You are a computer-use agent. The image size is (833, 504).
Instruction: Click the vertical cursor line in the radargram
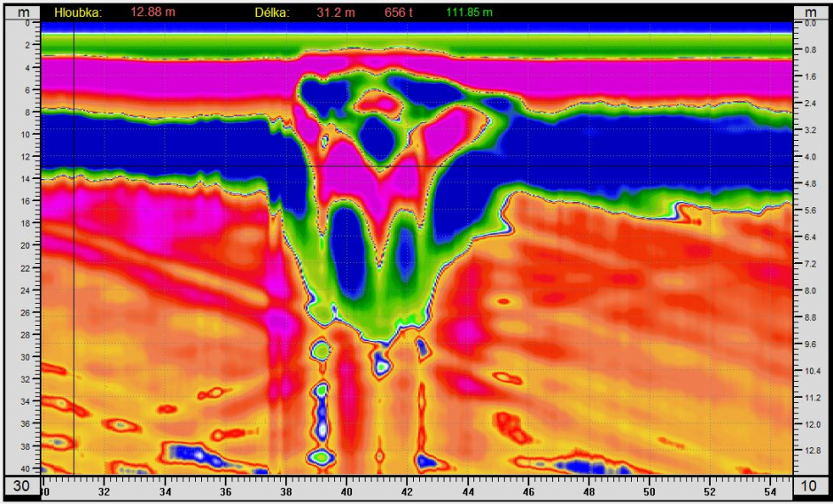tap(74, 248)
